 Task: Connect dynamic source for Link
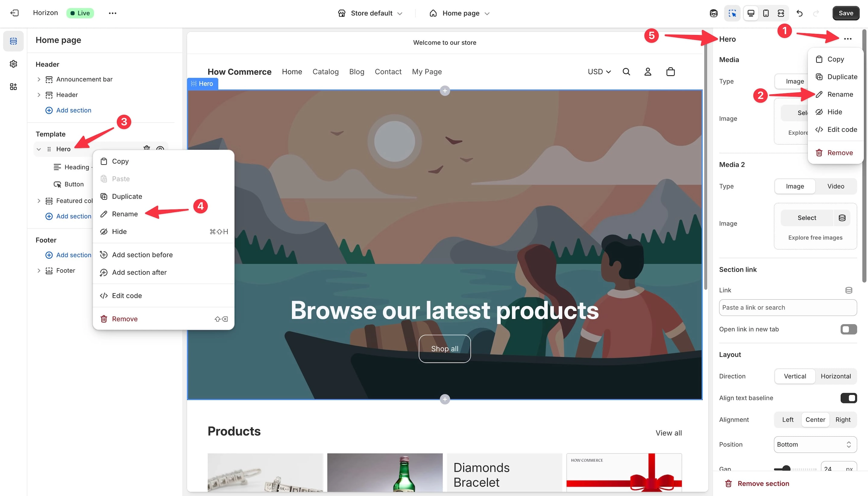(x=849, y=290)
